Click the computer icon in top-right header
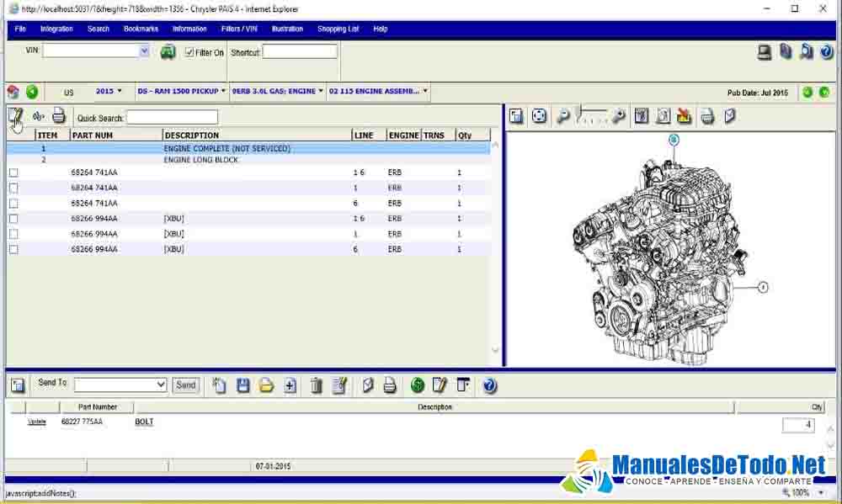 [765, 52]
